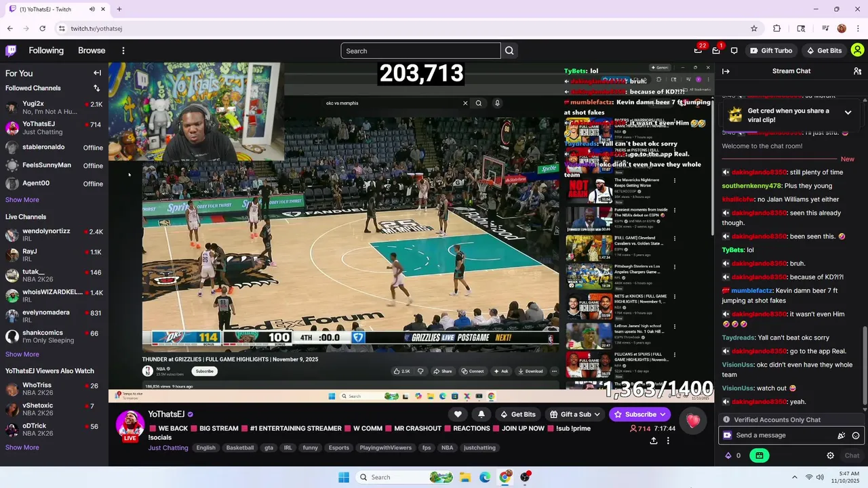Open the browser extensions puzzle icon

click(777, 28)
